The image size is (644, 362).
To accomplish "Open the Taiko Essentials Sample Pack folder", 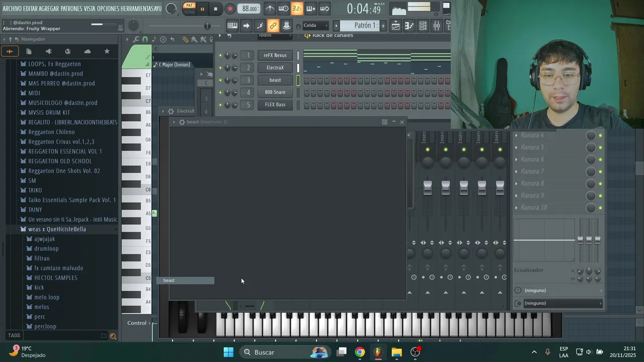I will [71, 200].
